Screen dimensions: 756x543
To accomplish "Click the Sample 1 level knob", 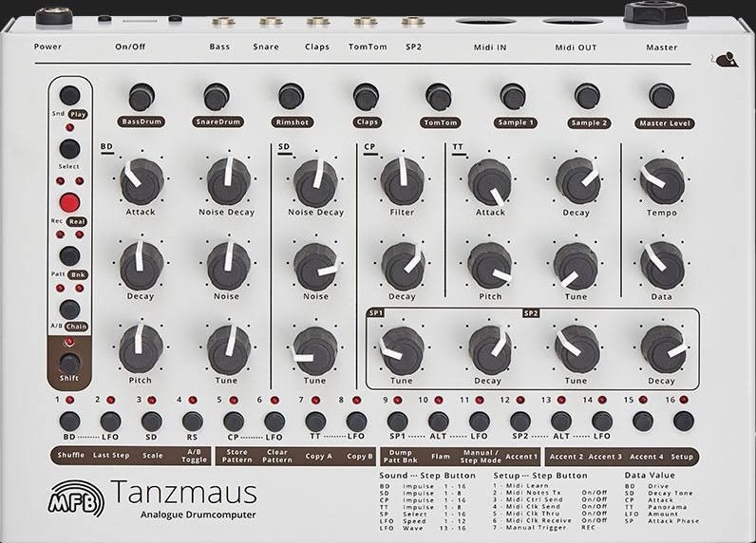I will [513, 96].
